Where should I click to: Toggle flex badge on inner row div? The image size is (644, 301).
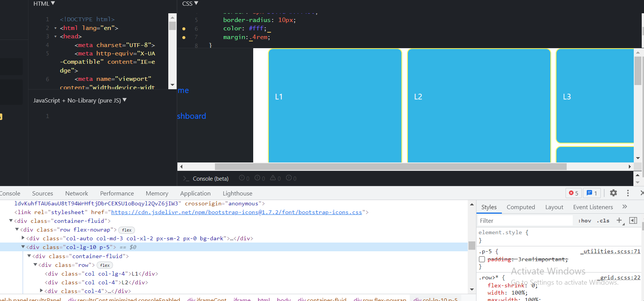pos(105,265)
